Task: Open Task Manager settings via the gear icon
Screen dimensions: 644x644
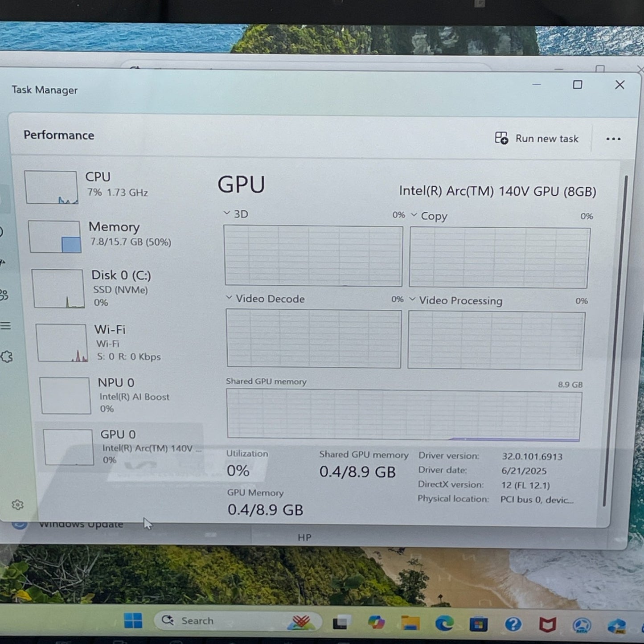Action: click(18, 504)
